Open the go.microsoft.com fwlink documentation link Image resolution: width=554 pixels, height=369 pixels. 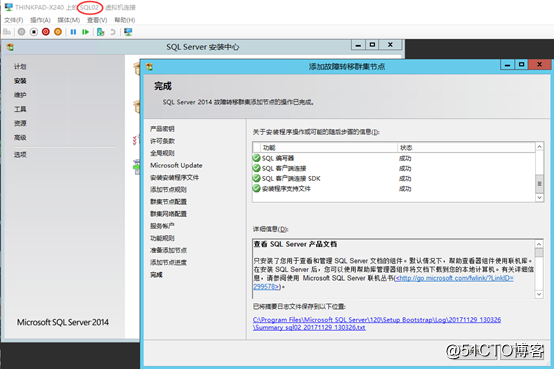454,279
